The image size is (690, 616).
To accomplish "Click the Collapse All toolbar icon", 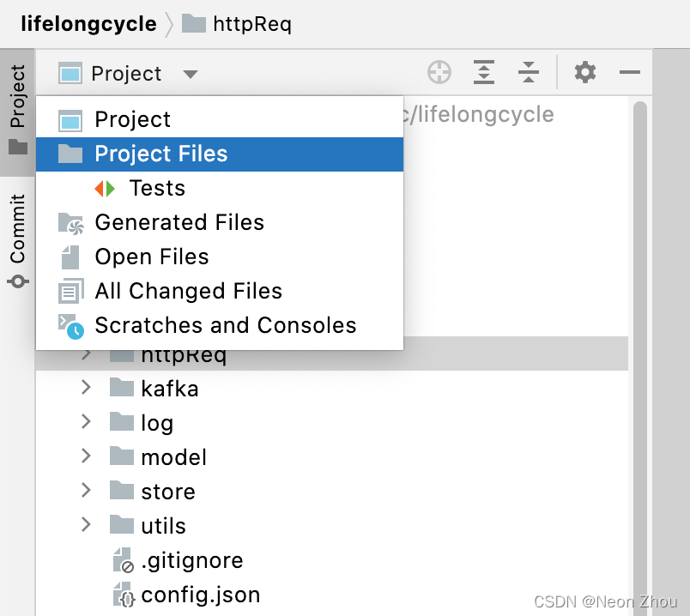I will (x=529, y=73).
